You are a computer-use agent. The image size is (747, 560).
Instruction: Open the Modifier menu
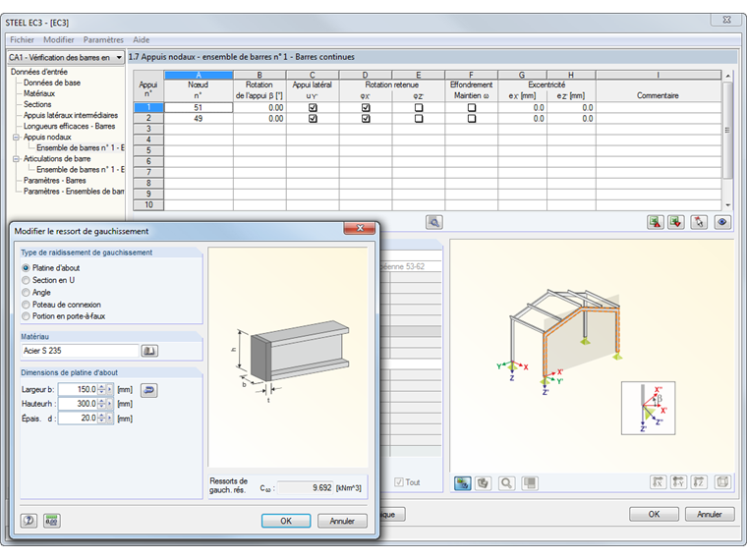coord(59,40)
